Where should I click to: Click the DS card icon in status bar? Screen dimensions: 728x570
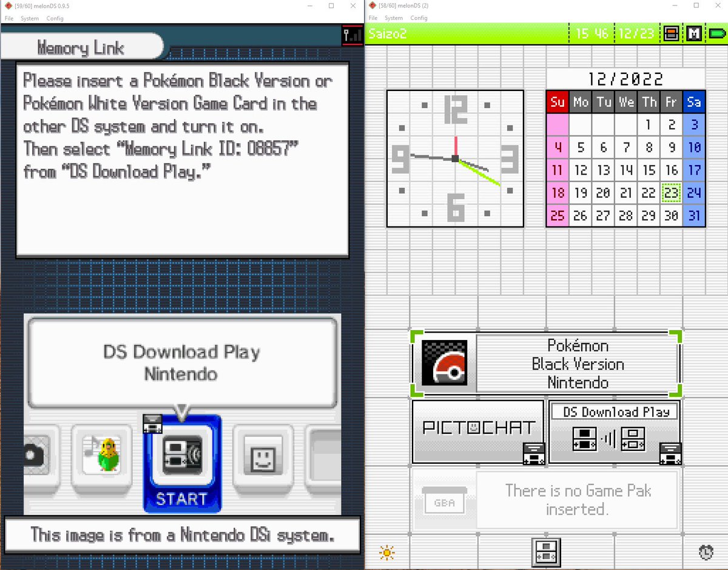(x=671, y=33)
